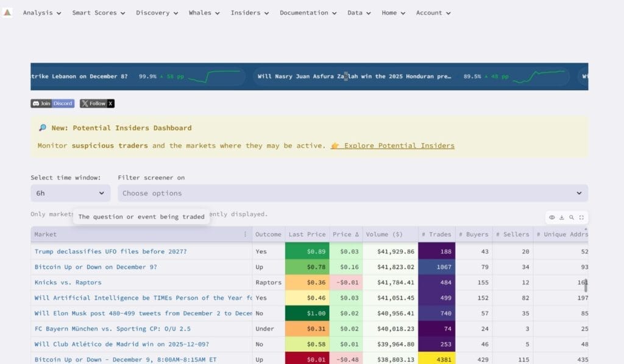The width and height of the screenshot is (624, 364).
Task: Expand table to fullscreen with the fullscreen icon
Action: [x=581, y=217]
